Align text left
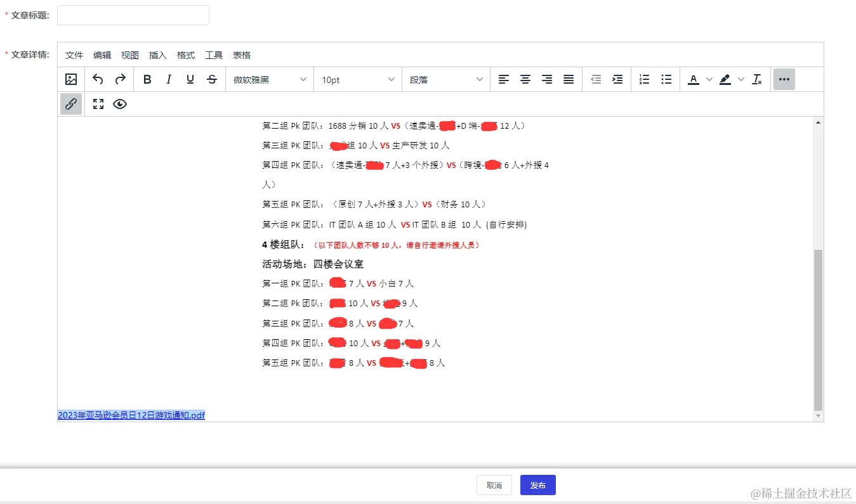 tap(504, 79)
